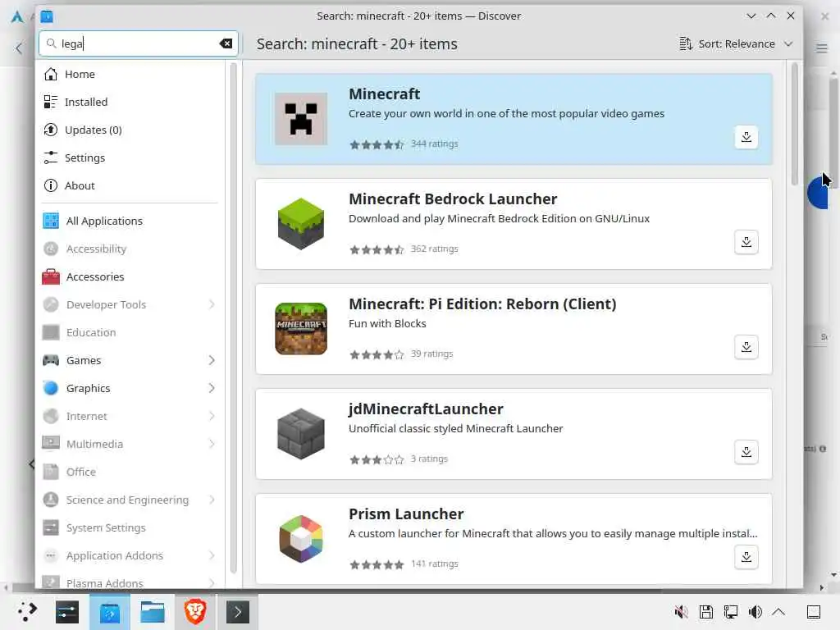Open the Minecraft Bedrock Launcher title
840x630 pixels.
(453, 199)
